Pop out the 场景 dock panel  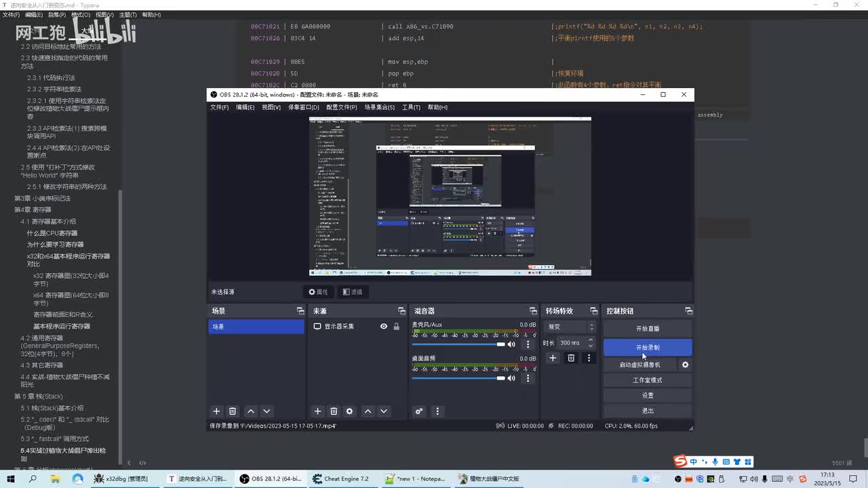pyautogui.click(x=300, y=311)
